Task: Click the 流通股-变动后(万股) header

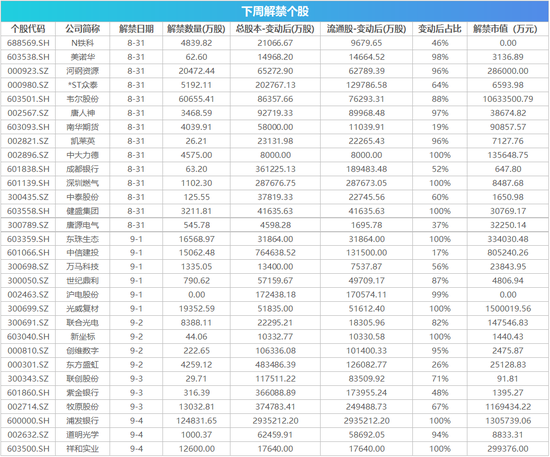Action: [367, 29]
